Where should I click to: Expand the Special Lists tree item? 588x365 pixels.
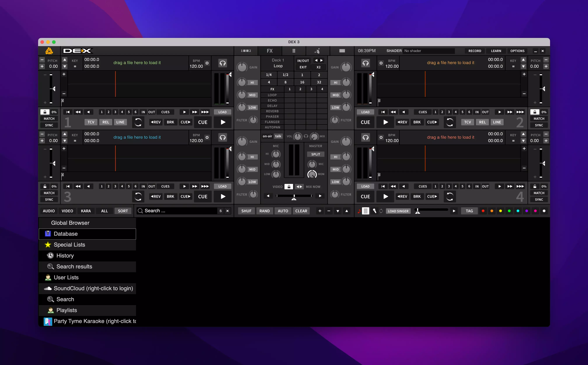(69, 245)
